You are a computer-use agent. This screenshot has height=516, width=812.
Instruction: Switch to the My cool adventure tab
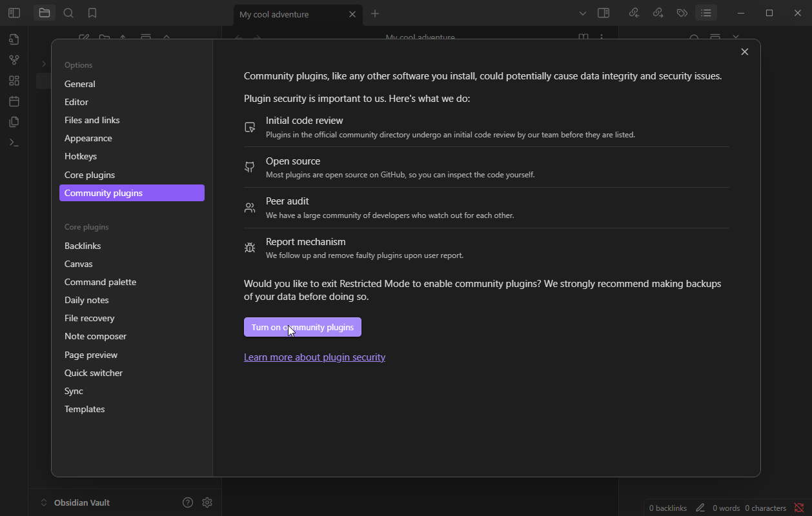coord(298,14)
